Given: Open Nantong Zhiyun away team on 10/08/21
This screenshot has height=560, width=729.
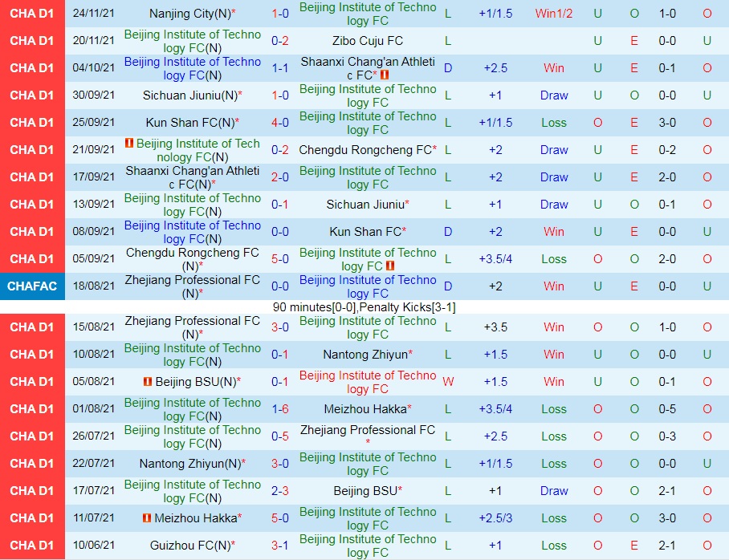Looking at the screenshot, I should click(365, 355).
